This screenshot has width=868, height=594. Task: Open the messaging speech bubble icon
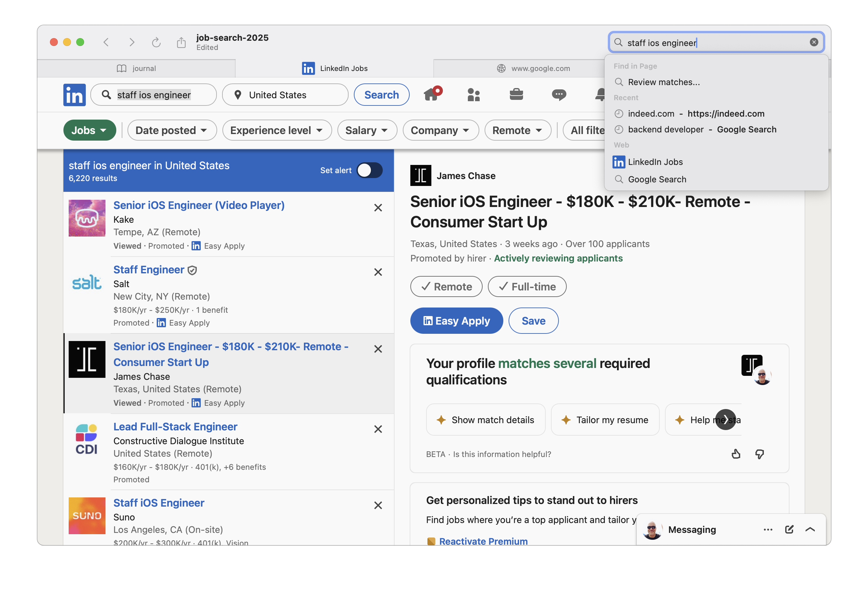pyautogui.click(x=559, y=95)
